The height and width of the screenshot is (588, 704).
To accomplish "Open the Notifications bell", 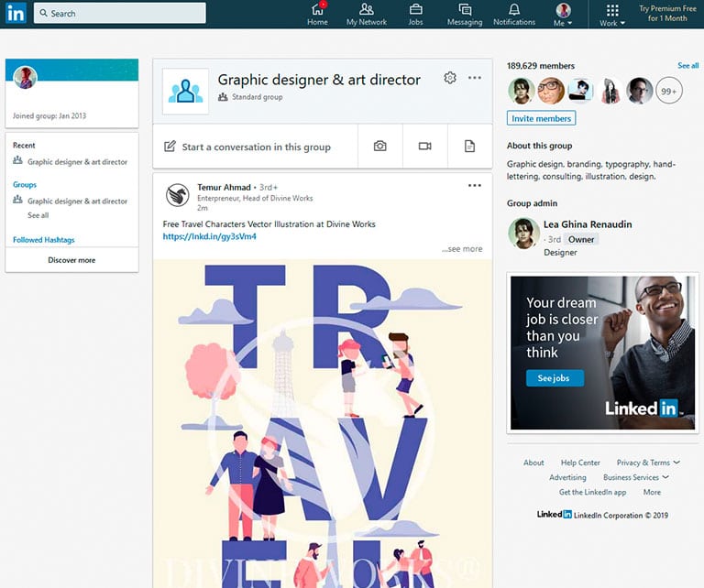I will click(x=514, y=15).
